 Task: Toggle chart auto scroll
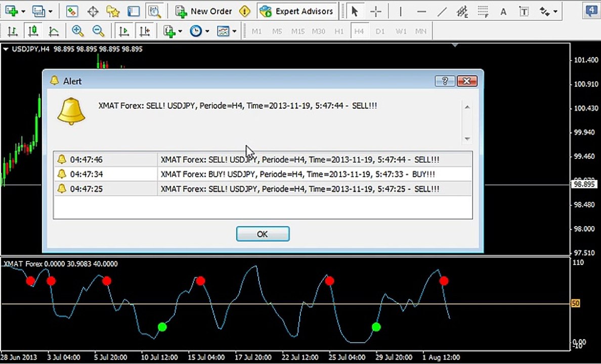(124, 31)
